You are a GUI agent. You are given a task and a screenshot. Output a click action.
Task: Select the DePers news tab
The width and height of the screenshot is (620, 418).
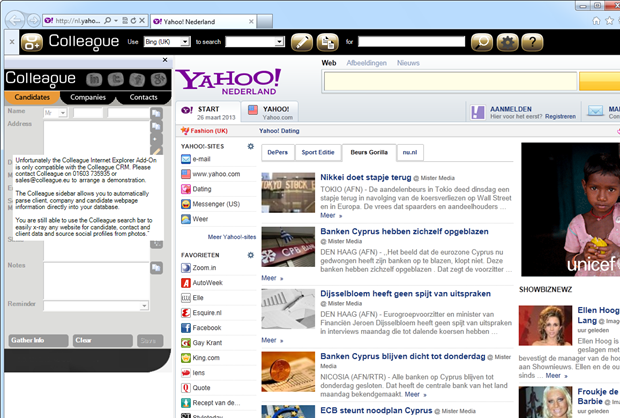click(x=278, y=152)
